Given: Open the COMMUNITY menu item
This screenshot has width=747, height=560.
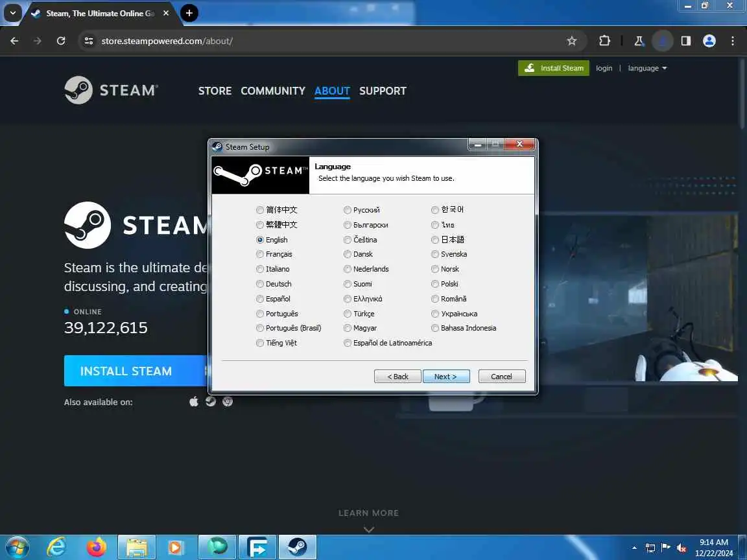Looking at the screenshot, I should [x=273, y=91].
